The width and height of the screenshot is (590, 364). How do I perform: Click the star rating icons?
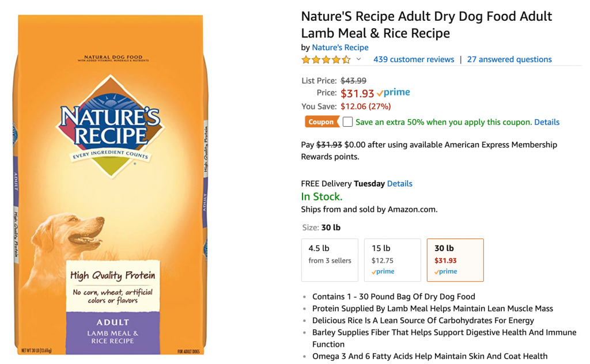pyautogui.click(x=326, y=59)
